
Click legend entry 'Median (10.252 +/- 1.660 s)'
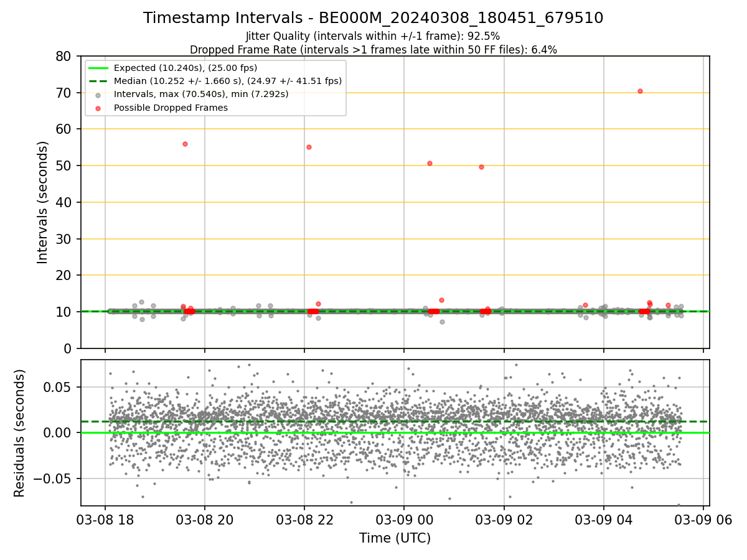tap(228, 81)
